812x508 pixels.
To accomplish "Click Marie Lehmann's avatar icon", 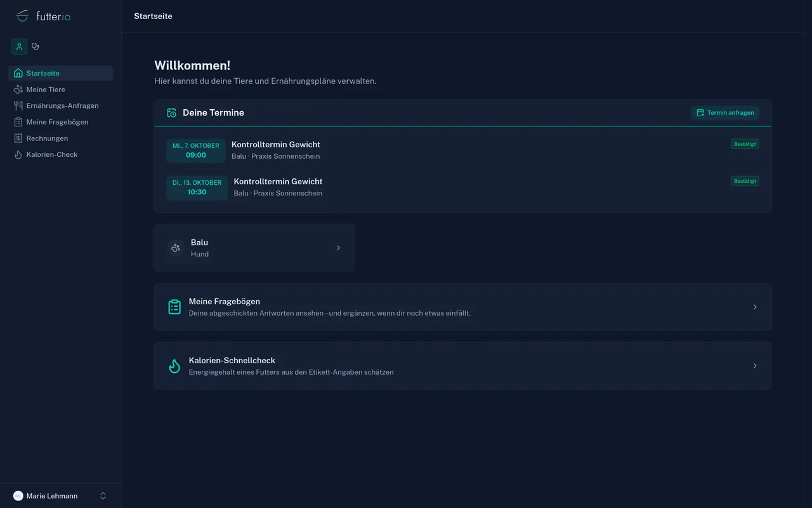I will tap(18, 496).
